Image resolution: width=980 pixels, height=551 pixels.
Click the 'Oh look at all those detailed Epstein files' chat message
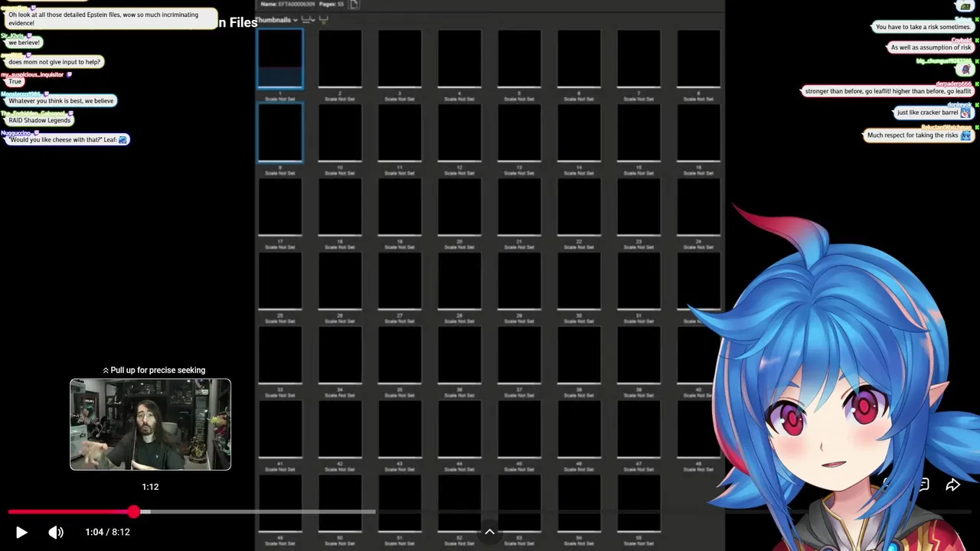point(111,19)
